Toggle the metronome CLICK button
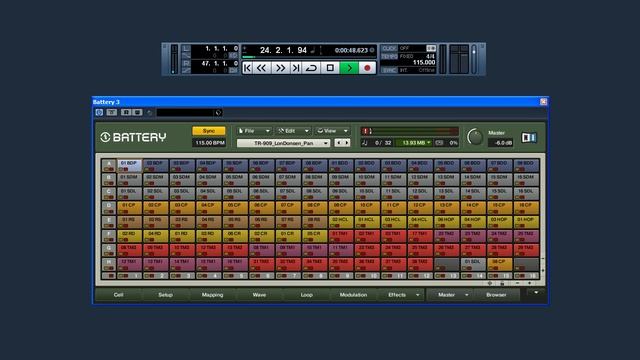 tap(389, 49)
